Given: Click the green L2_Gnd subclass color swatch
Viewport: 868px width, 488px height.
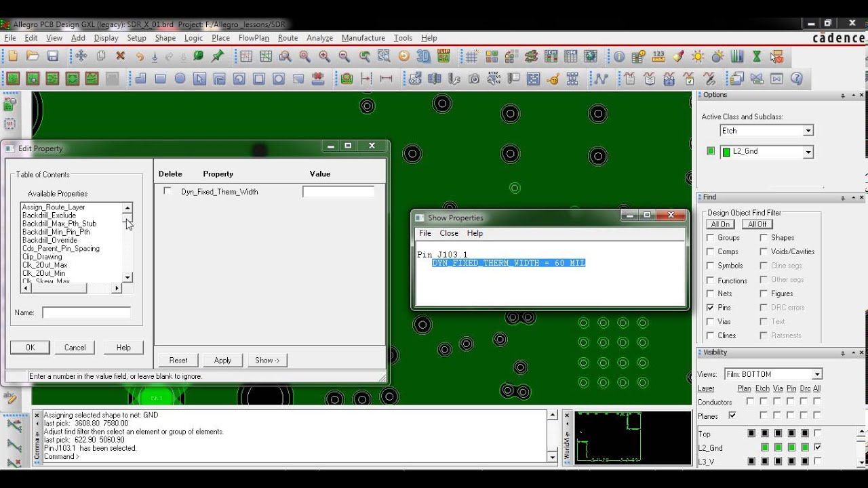Looking at the screenshot, I should point(711,151).
